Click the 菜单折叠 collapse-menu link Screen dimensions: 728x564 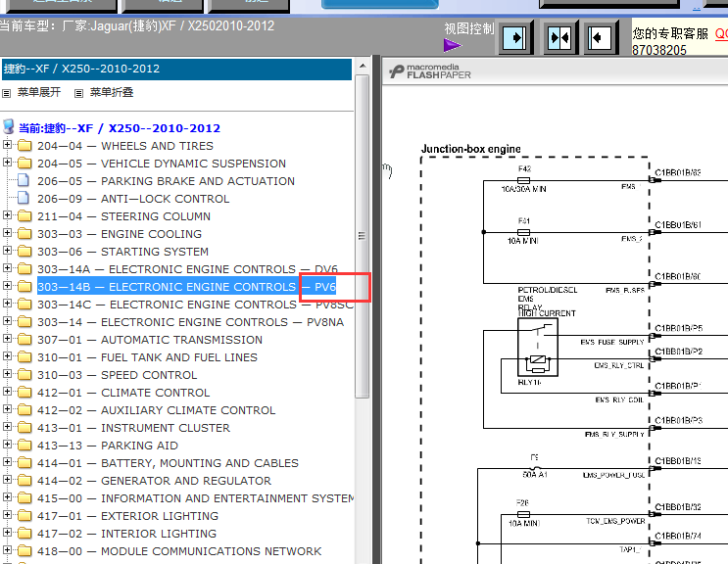pyautogui.click(x=112, y=92)
